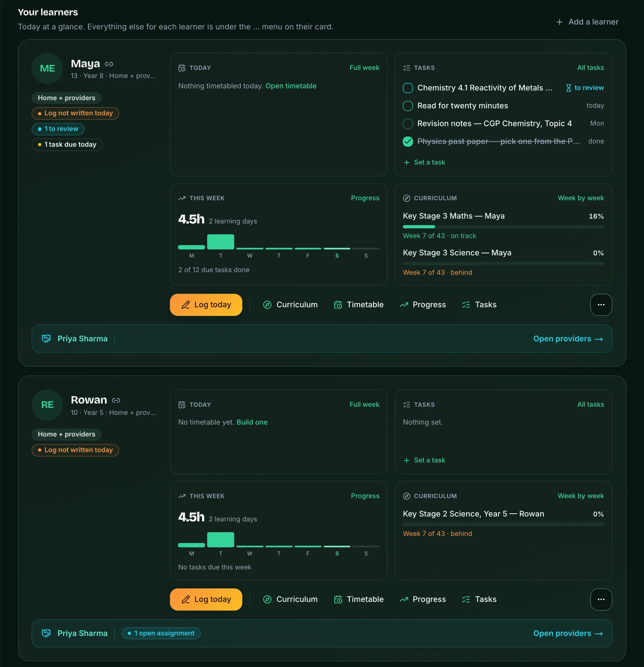Viewport: 644px width, 667px height.
Task: Open Timetable from Maya's action bar
Action: point(359,305)
